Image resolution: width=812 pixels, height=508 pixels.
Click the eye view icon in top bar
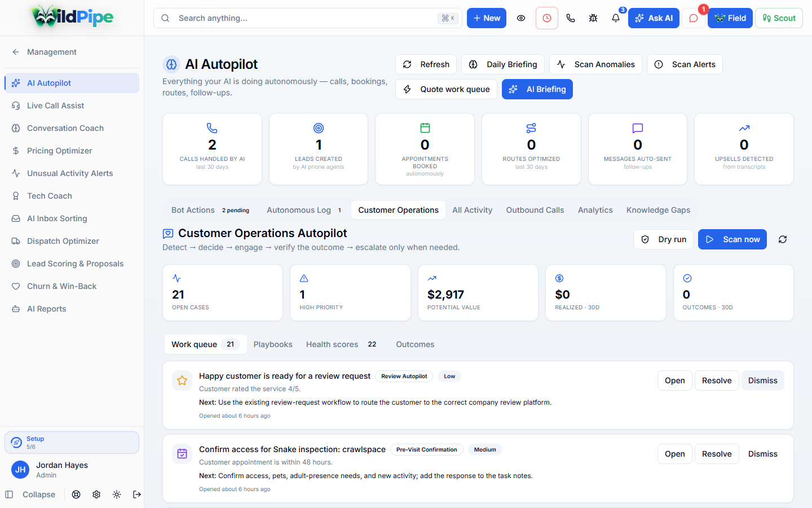click(521, 18)
